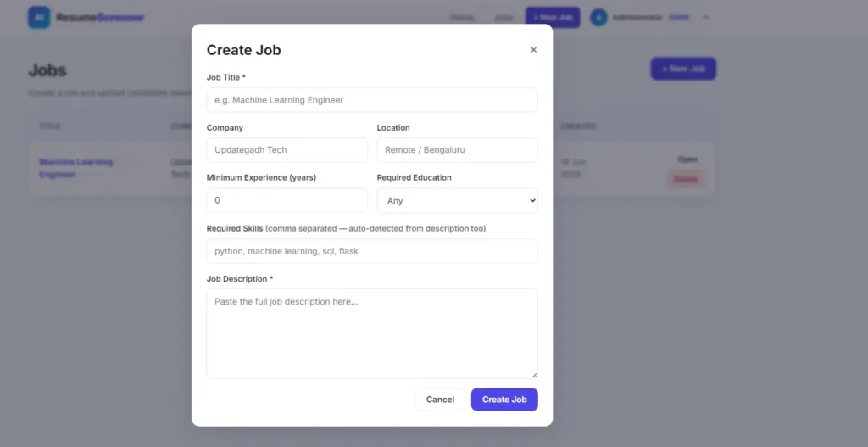
Task: Click the New Job button in header
Action: 553,18
